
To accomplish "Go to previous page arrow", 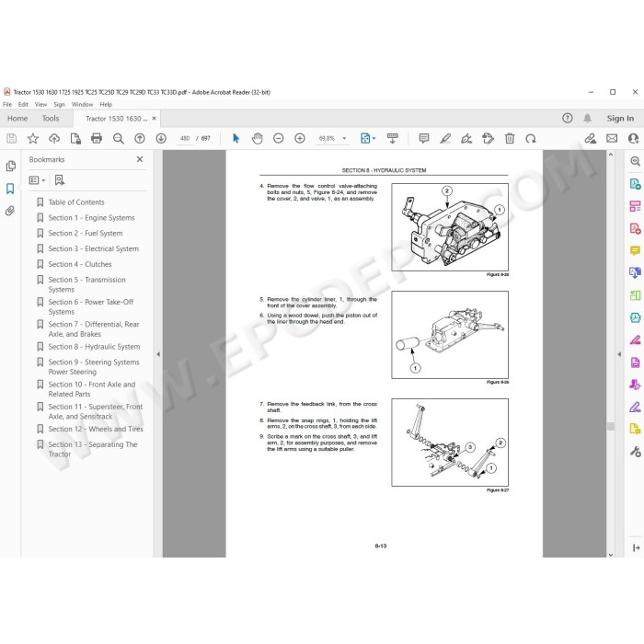I will 140,138.
